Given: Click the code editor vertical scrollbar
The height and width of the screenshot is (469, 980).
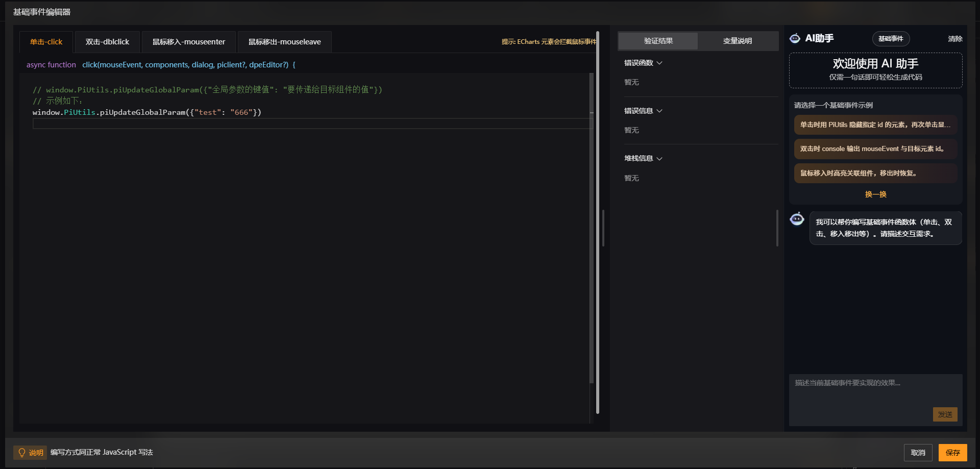Looking at the screenshot, I should click(x=592, y=228).
